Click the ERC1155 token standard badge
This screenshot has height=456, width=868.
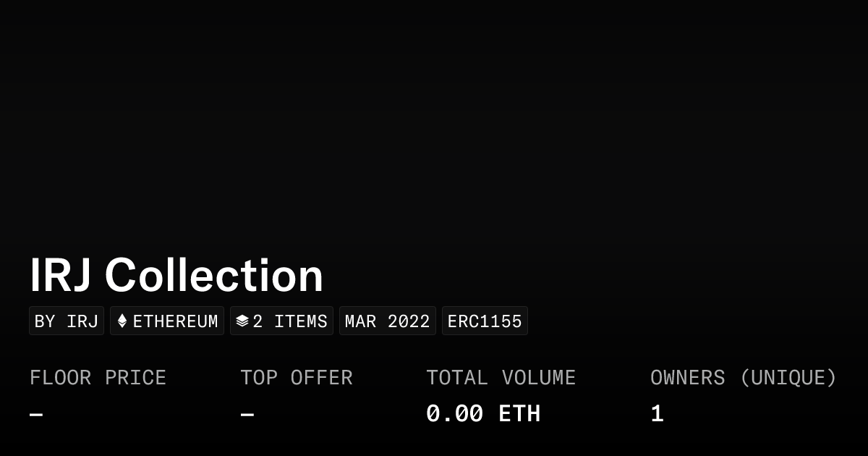tap(485, 321)
